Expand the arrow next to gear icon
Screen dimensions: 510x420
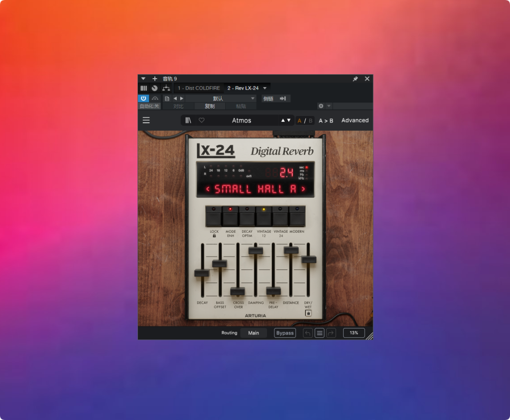[329, 106]
